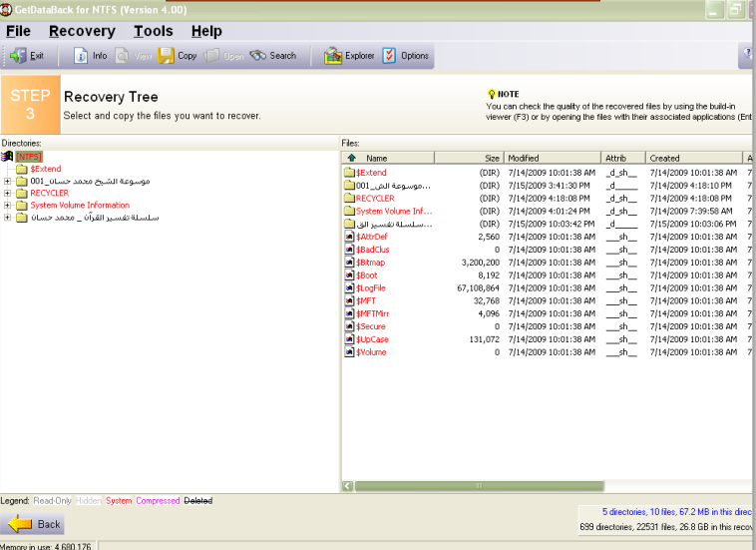Click the System legend label
756x550 pixels.
[x=119, y=501]
